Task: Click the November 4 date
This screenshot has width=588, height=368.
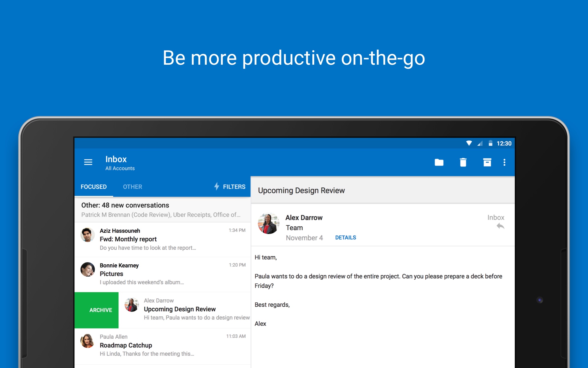Action: pyautogui.click(x=304, y=238)
